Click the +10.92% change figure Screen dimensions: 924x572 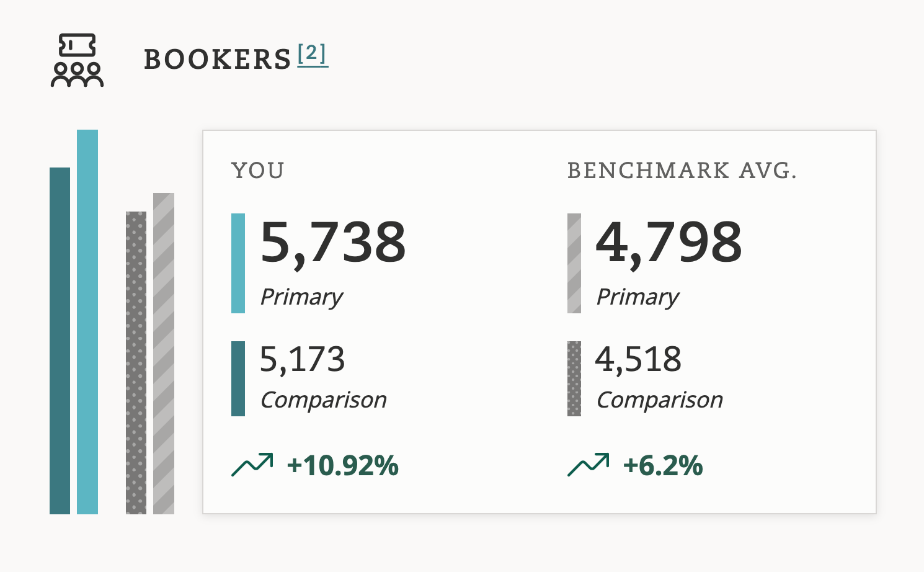tap(343, 465)
